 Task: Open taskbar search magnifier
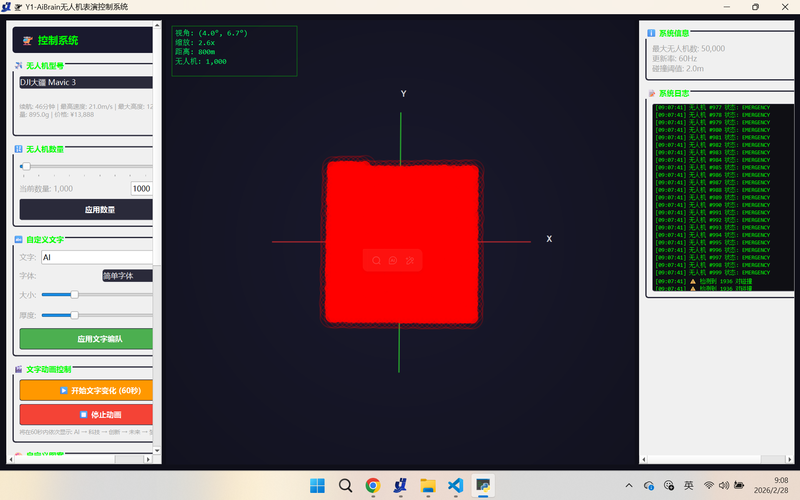(x=345, y=485)
